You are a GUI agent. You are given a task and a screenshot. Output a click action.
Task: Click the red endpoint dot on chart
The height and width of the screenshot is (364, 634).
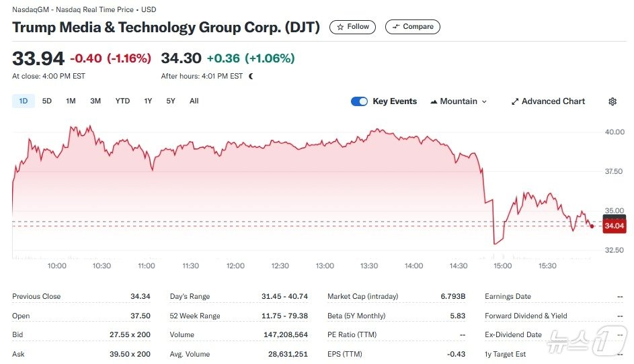click(592, 226)
